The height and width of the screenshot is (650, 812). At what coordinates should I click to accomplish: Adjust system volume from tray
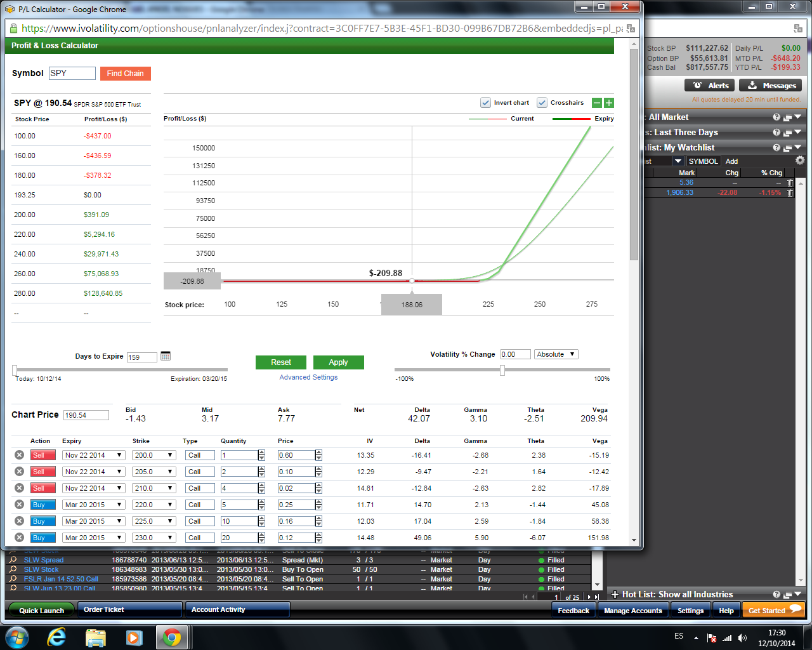click(742, 638)
